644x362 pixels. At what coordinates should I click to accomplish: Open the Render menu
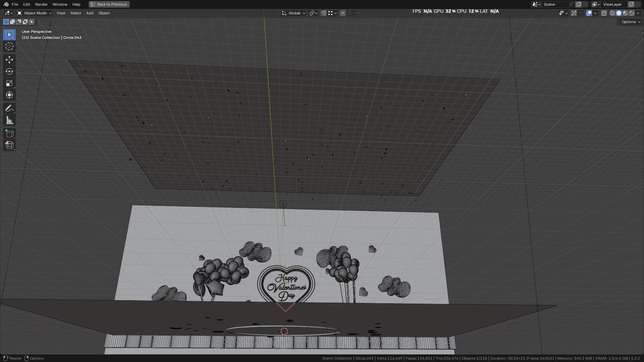(x=41, y=4)
